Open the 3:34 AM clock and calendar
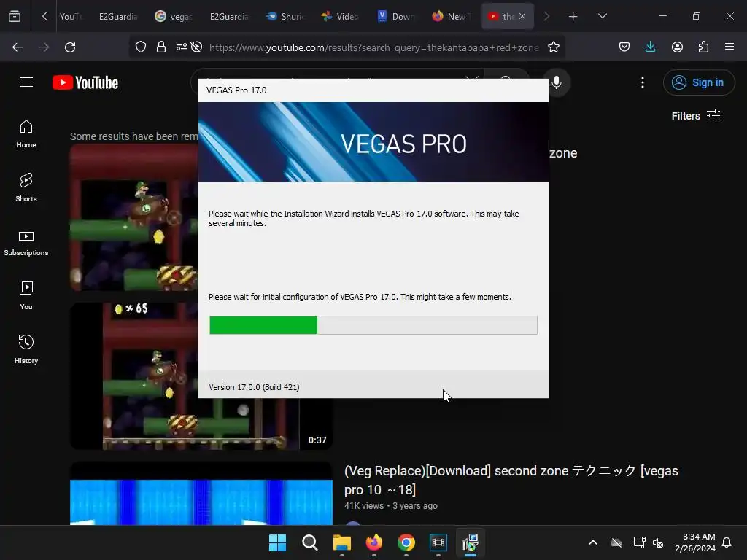The width and height of the screenshot is (747, 560). pos(694,542)
